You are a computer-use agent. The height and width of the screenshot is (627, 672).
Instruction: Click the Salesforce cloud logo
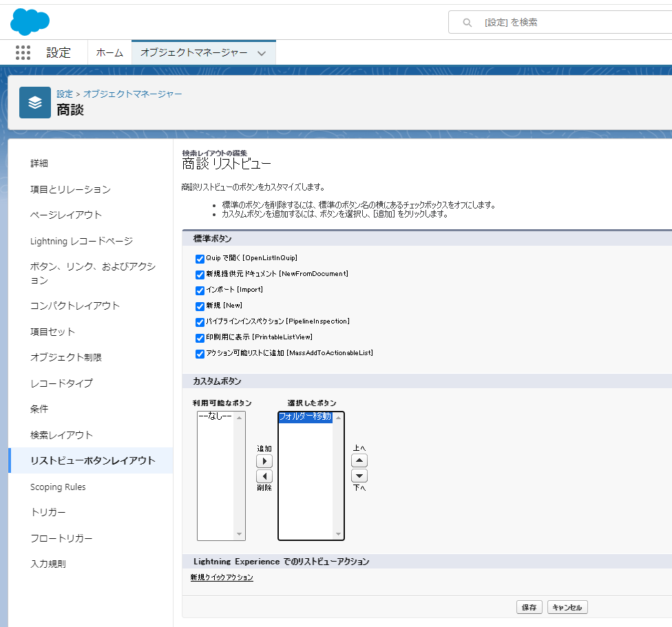pyautogui.click(x=30, y=21)
